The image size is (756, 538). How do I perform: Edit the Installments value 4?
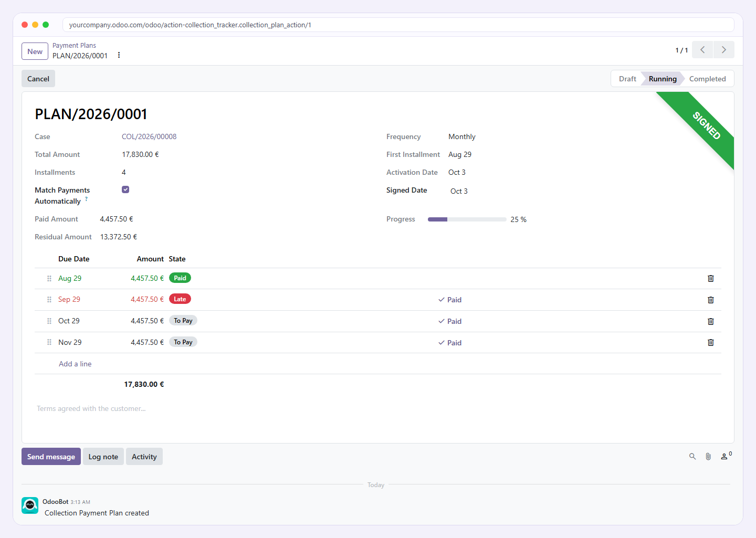tap(124, 172)
